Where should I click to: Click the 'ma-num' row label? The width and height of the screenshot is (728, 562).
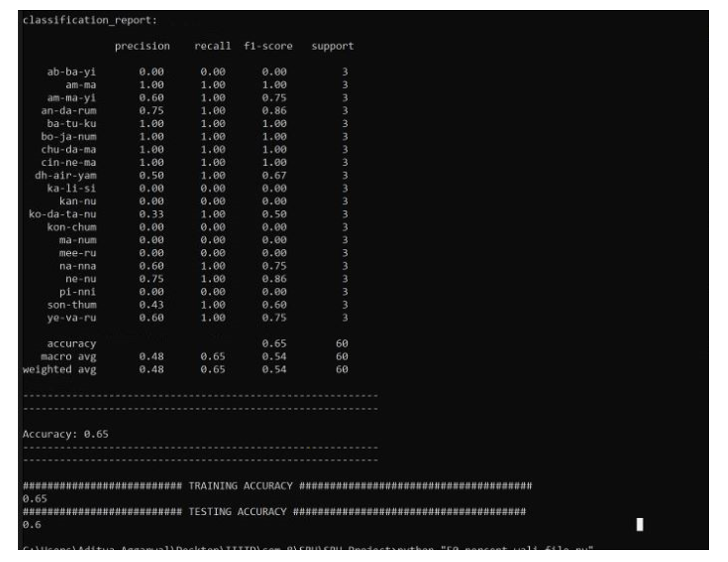coord(78,240)
